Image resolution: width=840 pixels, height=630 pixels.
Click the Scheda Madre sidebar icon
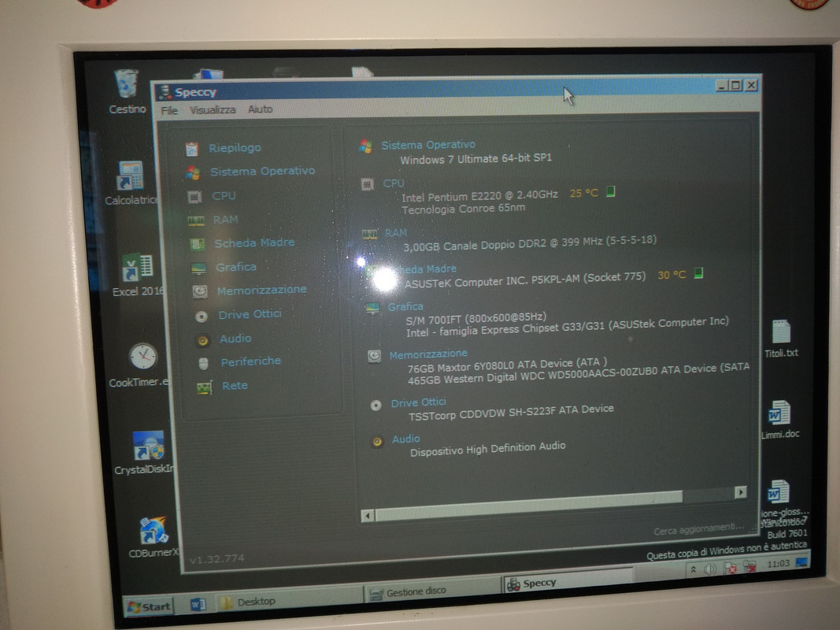(x=198, y=244)
